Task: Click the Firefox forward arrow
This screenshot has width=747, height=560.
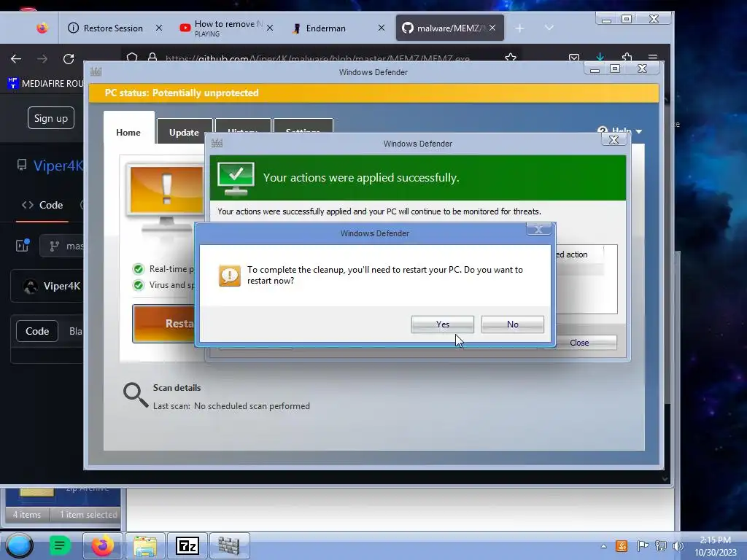Action: (x=42, y=58)
